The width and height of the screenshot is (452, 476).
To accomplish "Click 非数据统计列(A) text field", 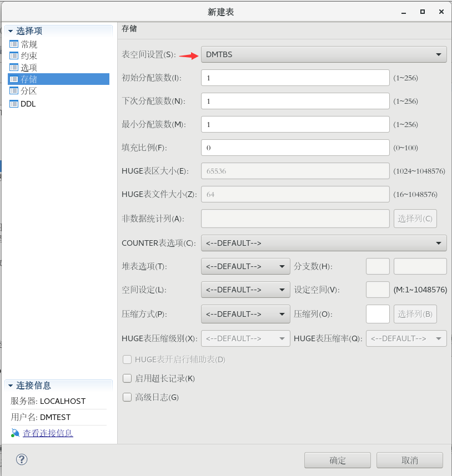I will pyautogui.click(x=295, y=219).
